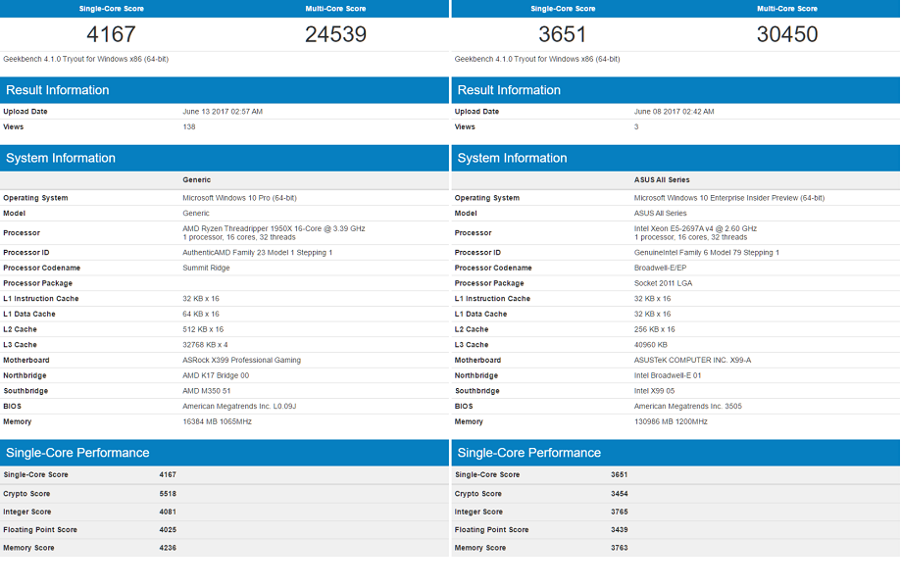Click the AMD M350 51 southbridge value
This screenshot has width=901, height=588.
point(207,391)
